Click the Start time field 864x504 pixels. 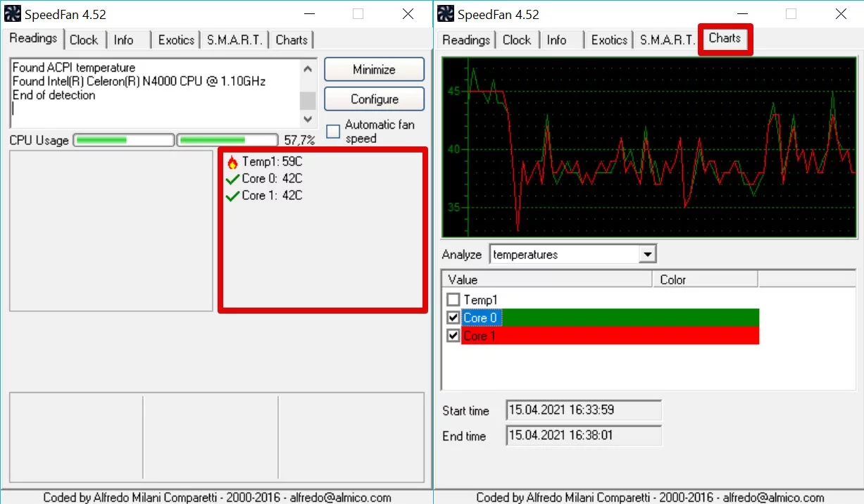(x=584, y=410)
